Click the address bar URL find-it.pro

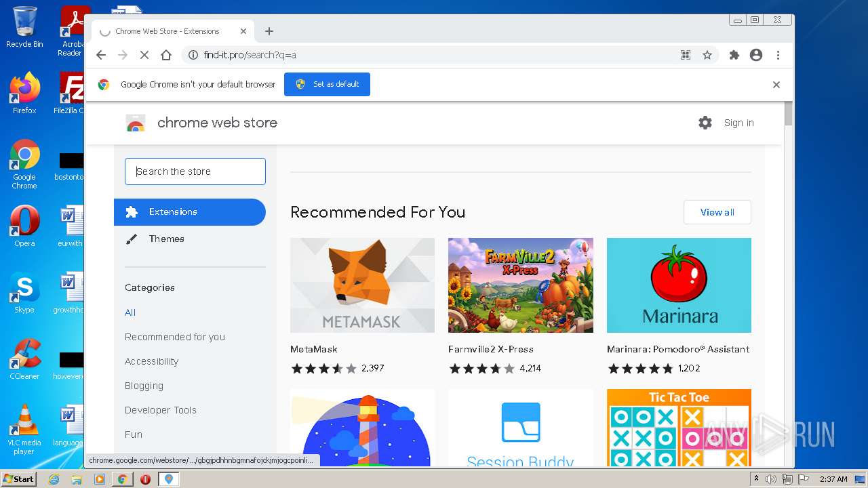pyautogui.click(x=250, y=55)
